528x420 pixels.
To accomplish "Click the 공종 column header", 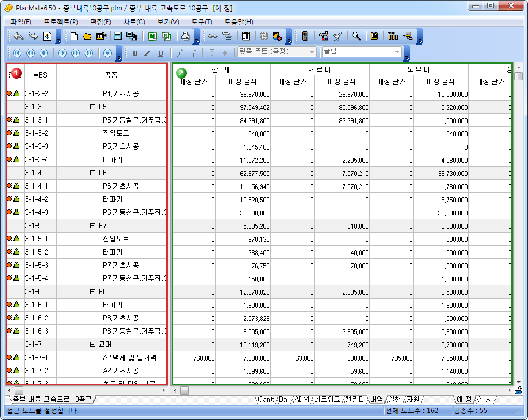I will click(x=111, y=75).
